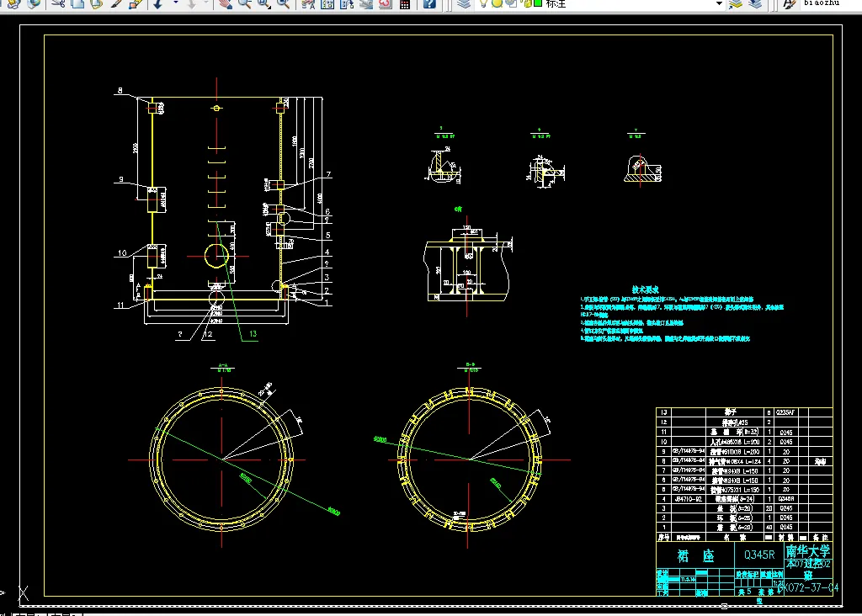Toggle viewport freeze icon for 标注 layer

click(x=511, y=3)
